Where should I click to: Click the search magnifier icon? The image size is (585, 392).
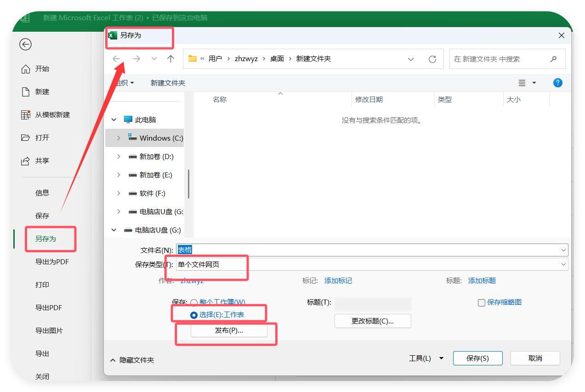click(x=553, y=59)
